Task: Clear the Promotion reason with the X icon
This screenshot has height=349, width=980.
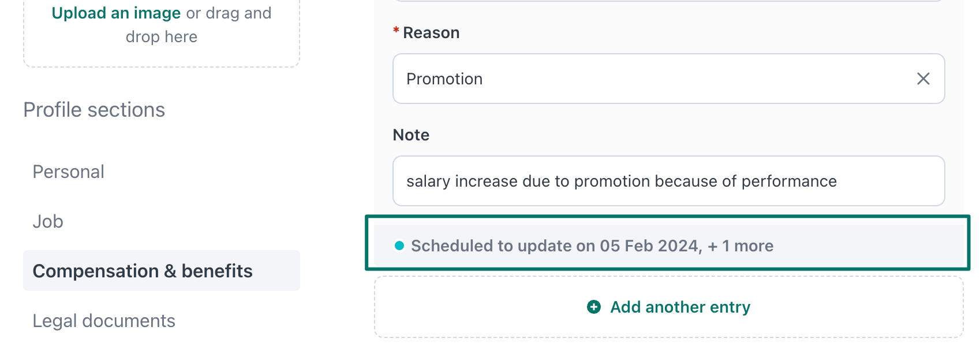Action: [x=923, y=79]
